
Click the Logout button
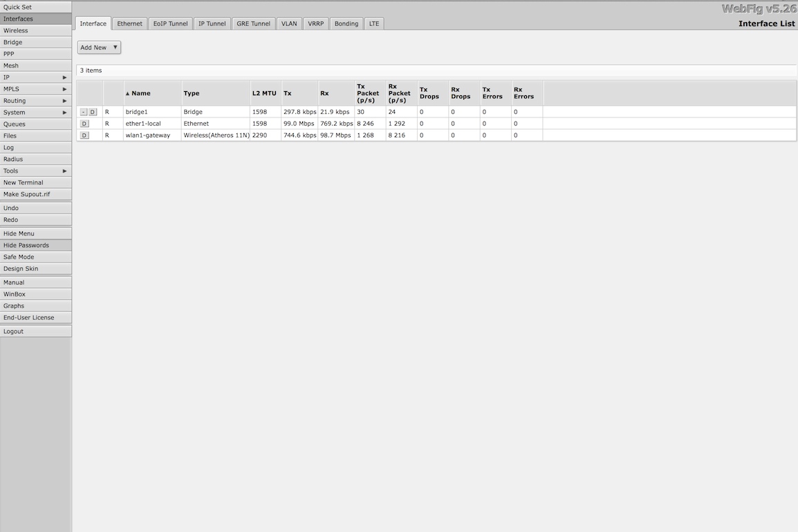coord(35,332)
